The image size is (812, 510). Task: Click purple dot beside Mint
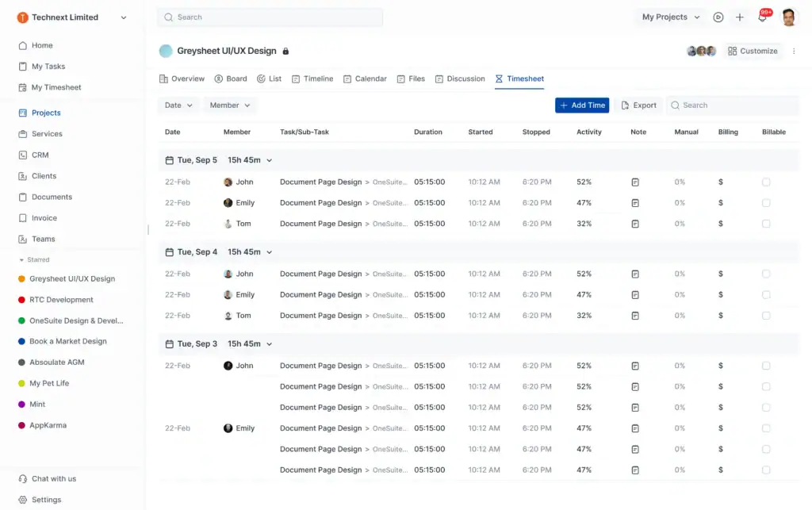click(21, 405)
